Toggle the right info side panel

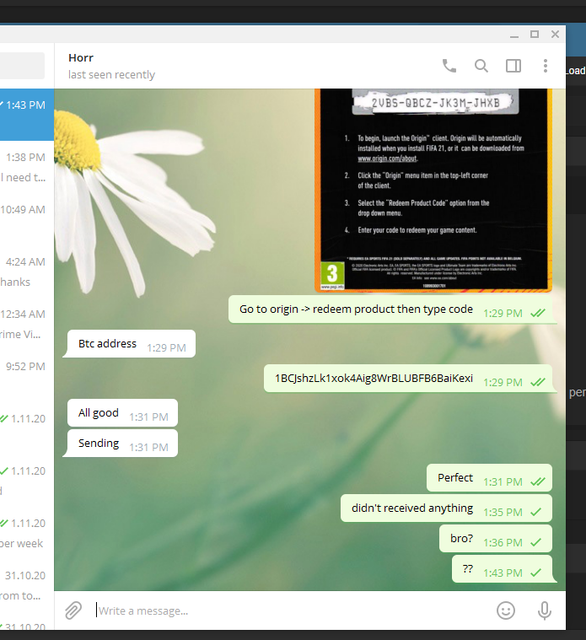tap(513, 66)
